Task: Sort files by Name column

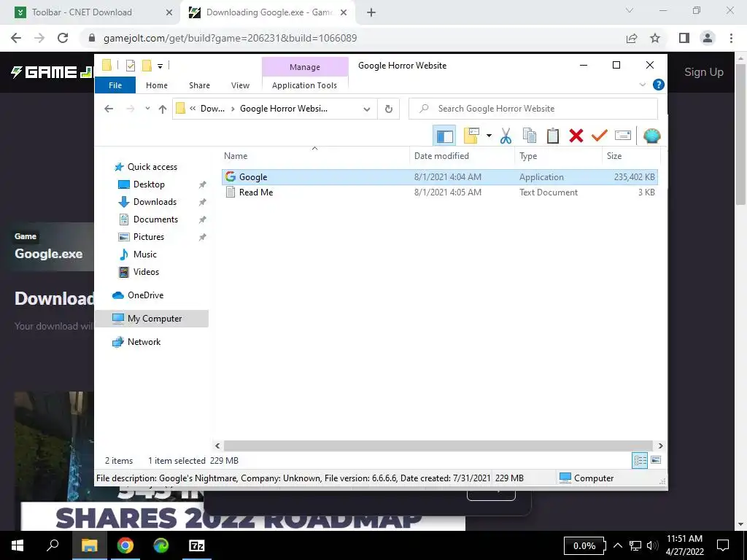Action: [x=314, y=156]
